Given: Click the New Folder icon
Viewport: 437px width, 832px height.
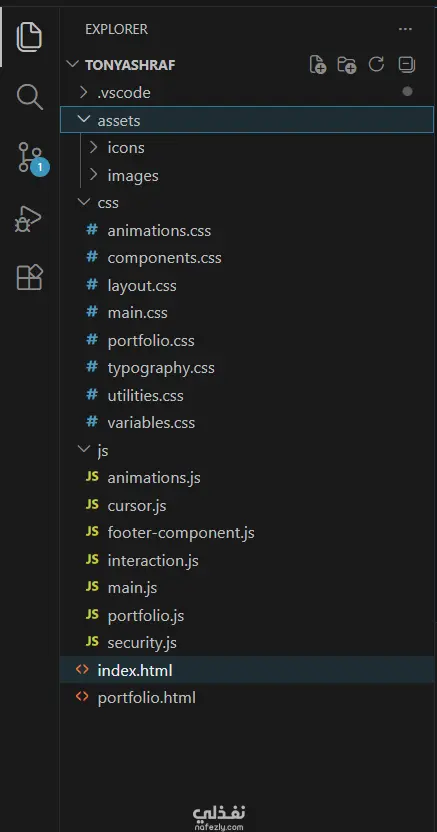Looking at the screenshot, I should [x=347, y=65].
